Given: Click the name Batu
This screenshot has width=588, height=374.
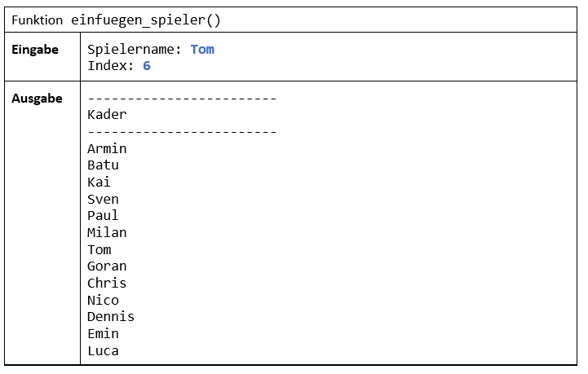Looking at the screenshot, I should [103, 165].
